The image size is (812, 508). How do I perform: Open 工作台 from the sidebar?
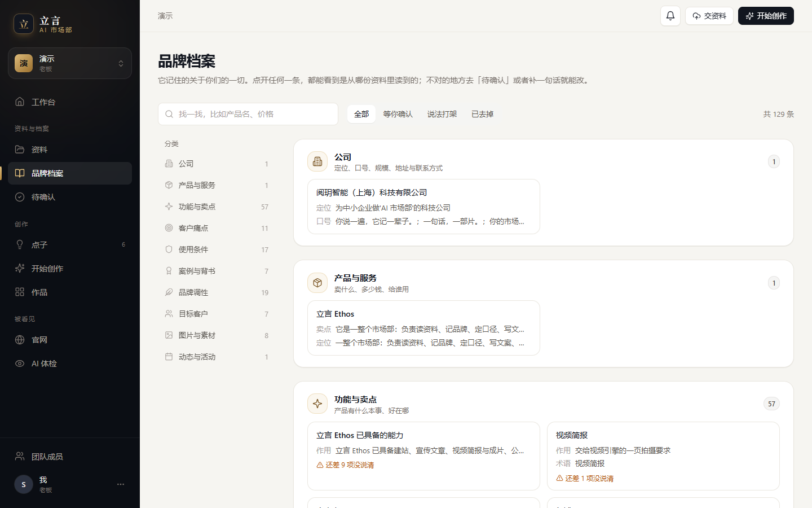(x=70, y=102)
